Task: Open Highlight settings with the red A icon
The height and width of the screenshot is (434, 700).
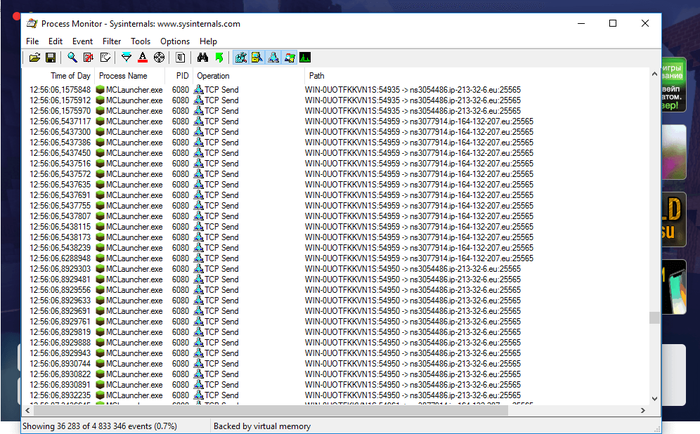Action: click(142, 58)
